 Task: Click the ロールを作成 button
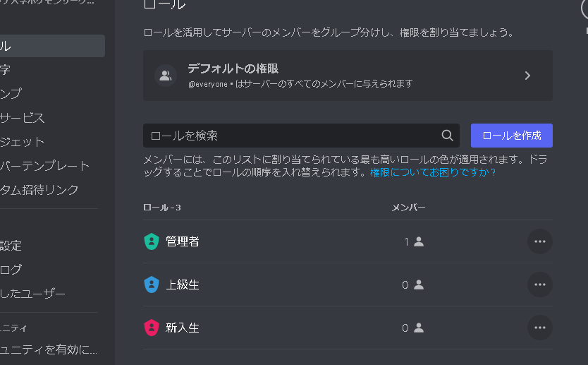511,136
